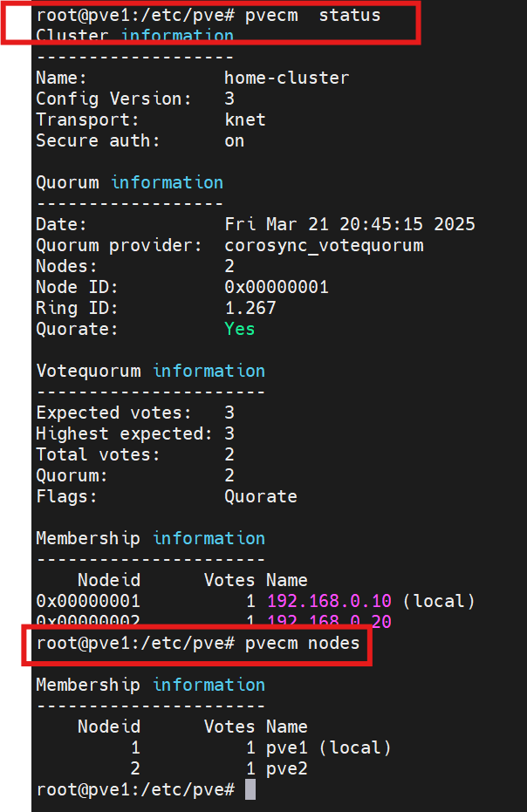
Task: Click the Node ID value "0x00000001"
Action: (x=276, y=287)
